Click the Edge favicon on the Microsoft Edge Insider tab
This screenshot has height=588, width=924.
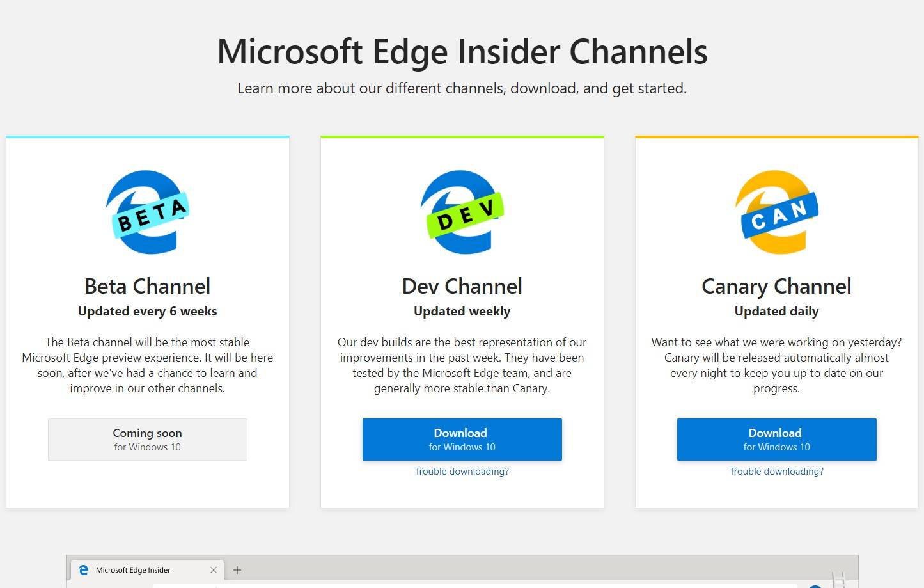tap(83, 569)
